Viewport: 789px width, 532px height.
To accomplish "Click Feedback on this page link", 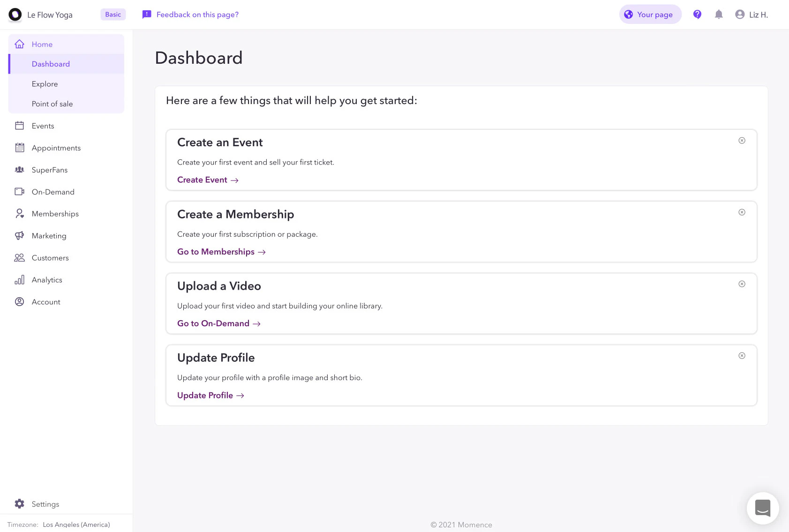I will click(x=197, y=15).
